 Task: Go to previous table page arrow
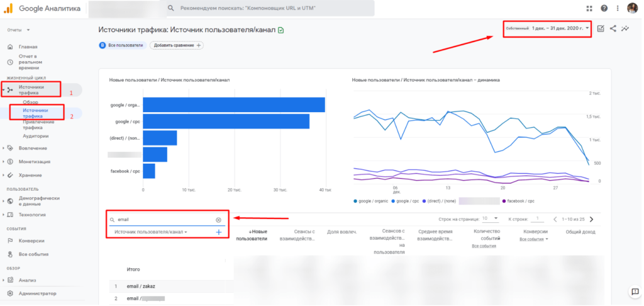pyautogui.click(x=555, y=219)
